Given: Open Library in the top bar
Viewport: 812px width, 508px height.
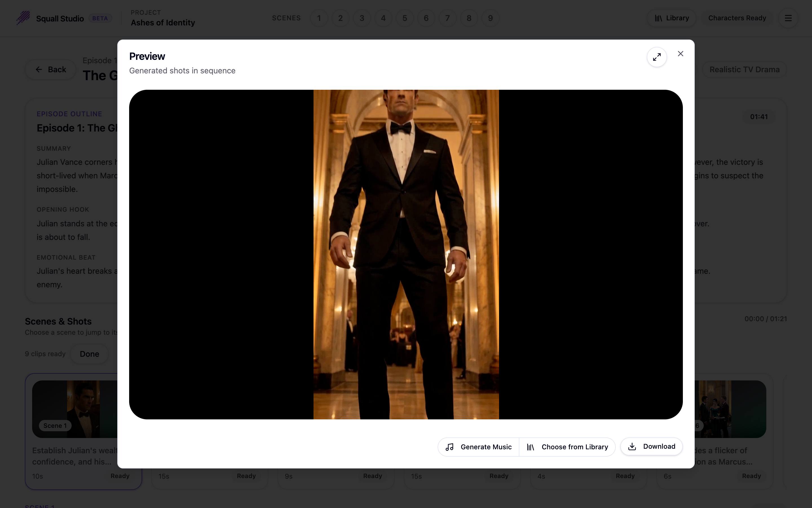Looking at the screenshot, I should pos(671,18).
